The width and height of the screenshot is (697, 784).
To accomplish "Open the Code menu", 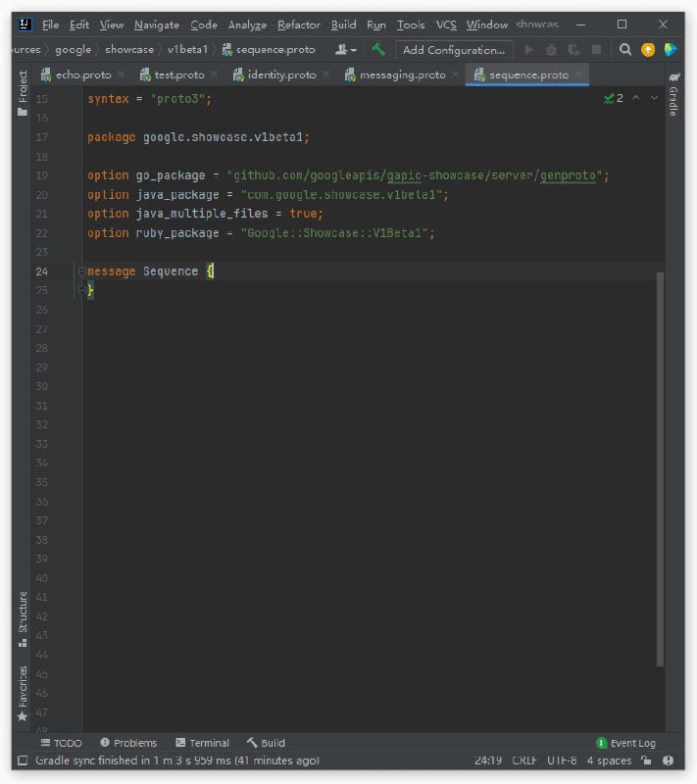I will click(204, 25).
